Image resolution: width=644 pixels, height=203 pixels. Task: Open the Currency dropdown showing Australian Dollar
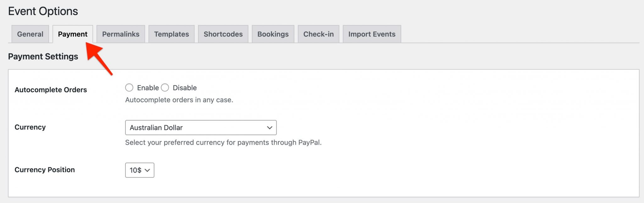click(201, 128)
